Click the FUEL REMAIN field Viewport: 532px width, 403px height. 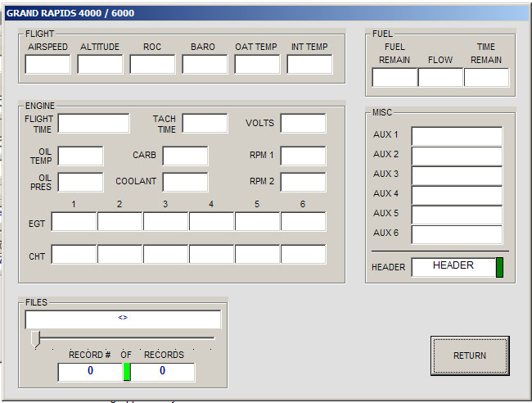coord(395,77)
